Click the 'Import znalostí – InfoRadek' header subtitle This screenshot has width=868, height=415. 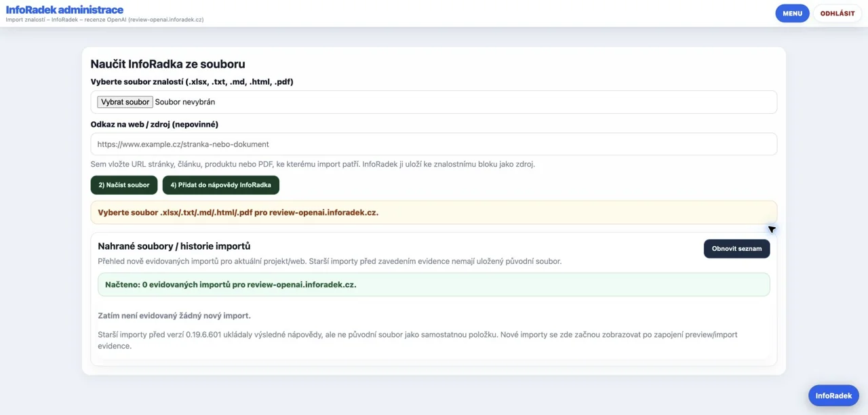(104, 20)
